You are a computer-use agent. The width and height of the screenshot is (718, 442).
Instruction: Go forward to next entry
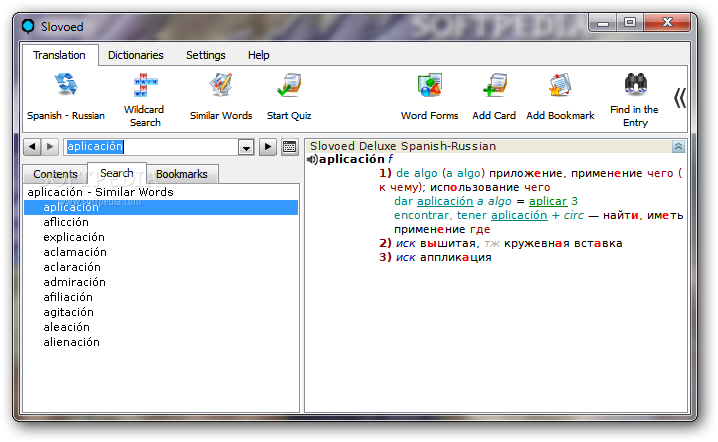pos(50,147)
